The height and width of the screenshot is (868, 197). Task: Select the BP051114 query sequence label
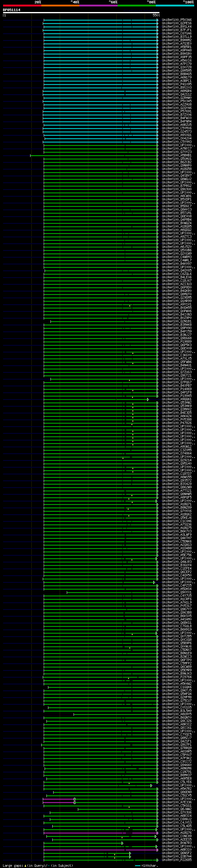11,10
